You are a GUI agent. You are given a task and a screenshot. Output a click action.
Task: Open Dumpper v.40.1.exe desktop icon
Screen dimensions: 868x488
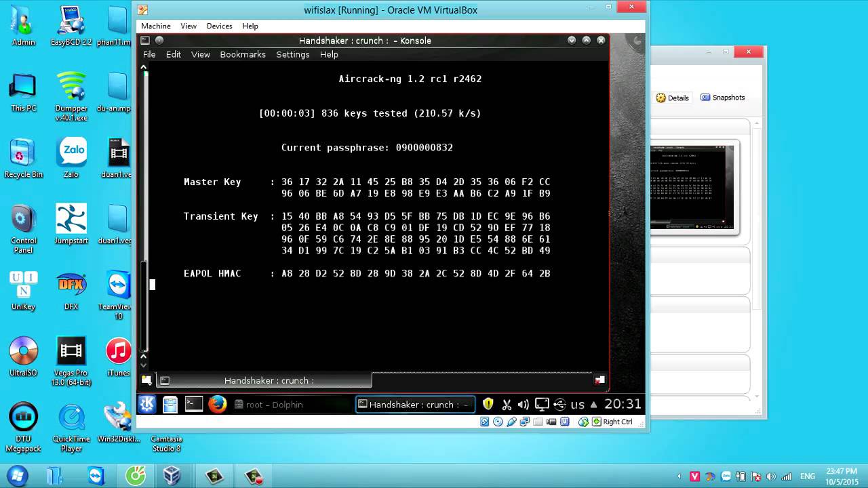pyautogui.click(x=71, y=96)
